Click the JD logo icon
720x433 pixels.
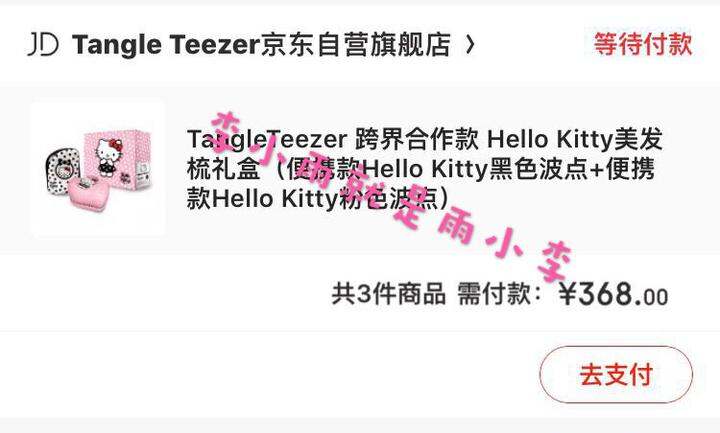point(43,45)
